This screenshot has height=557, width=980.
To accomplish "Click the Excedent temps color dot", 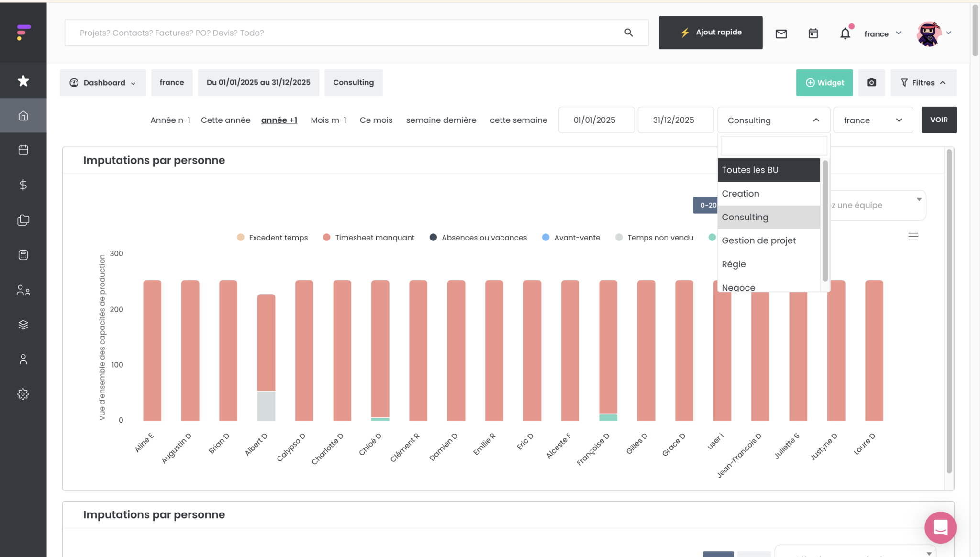I will [241, 238].
